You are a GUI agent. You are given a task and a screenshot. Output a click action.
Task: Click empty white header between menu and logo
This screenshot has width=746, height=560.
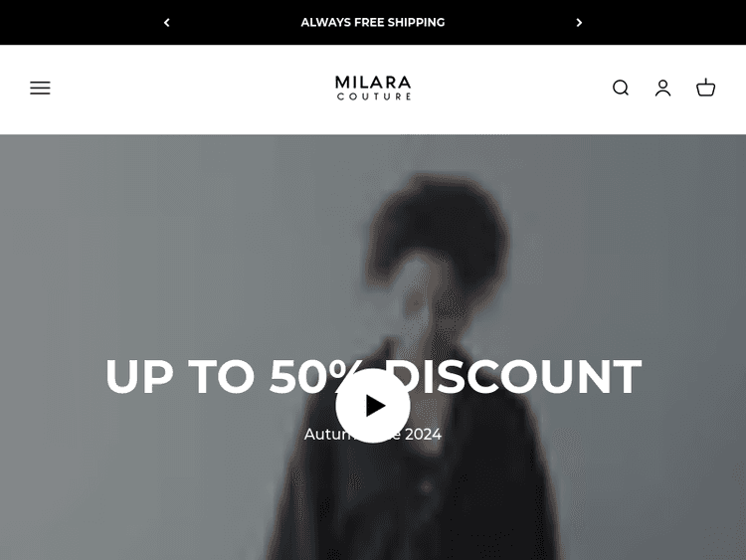190,90
